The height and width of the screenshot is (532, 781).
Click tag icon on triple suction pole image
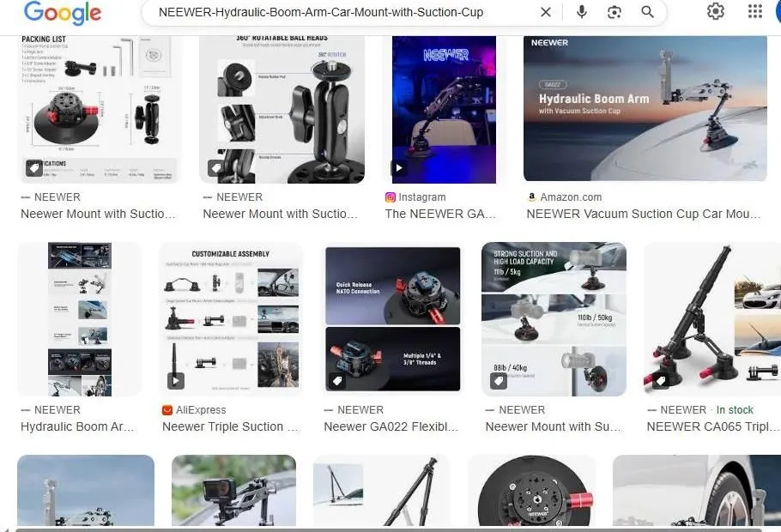point(661,381)
